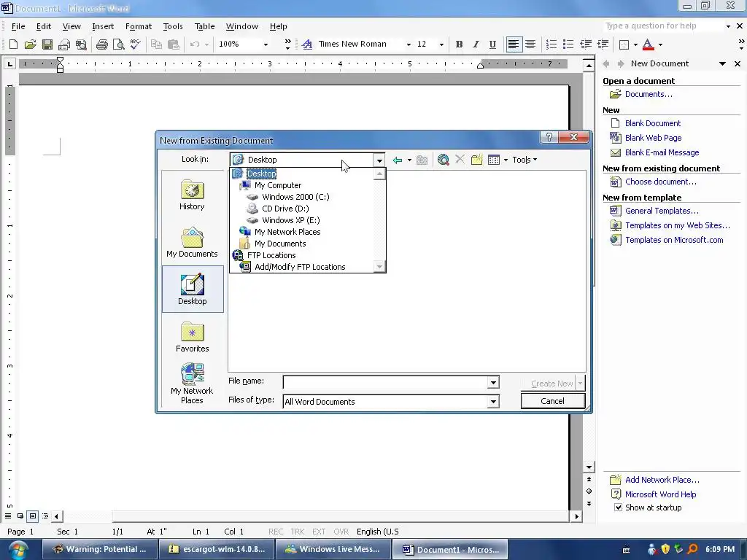747x560 pixels.
Task: Click the Undo arrow icon
Action: click(x=195, y=44)
